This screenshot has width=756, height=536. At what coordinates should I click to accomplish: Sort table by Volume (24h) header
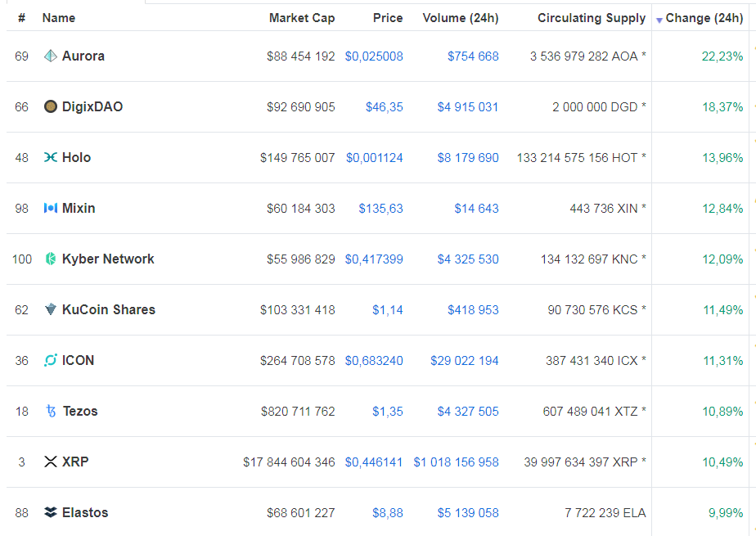461,18
